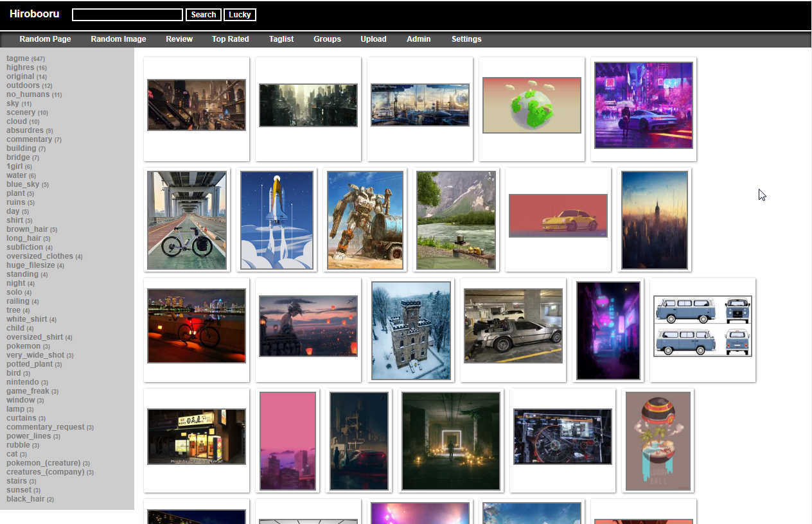812x524 pixels.
Task: Open the blue Volkswagen van thumbnail
Action: pyautogui.click(x=702, y=326)
